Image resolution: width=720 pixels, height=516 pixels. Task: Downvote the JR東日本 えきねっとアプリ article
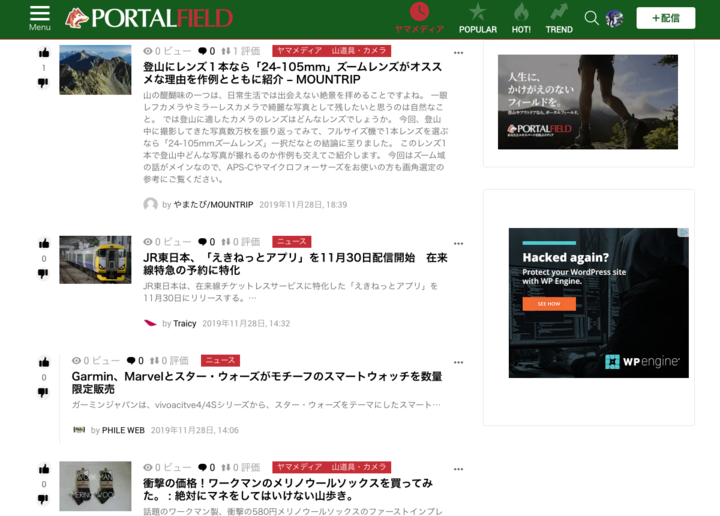(43, 274)
